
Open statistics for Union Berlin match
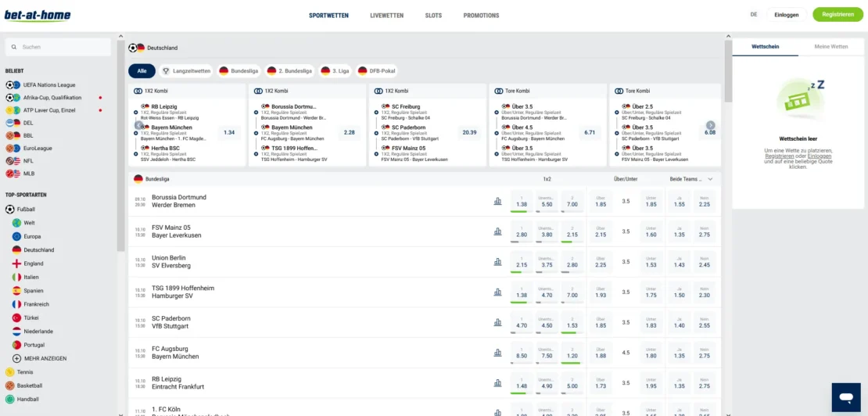pos(497,262)
